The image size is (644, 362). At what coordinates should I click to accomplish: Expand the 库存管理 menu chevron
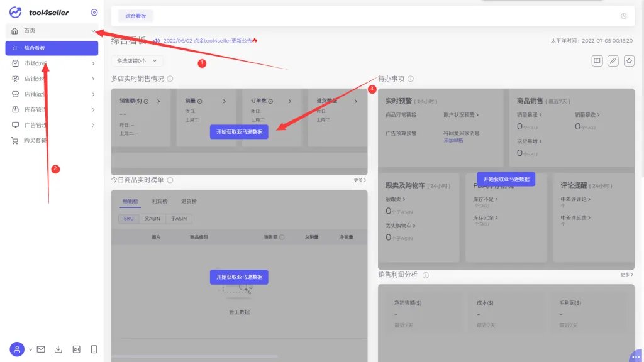click(x=93, y=109)
